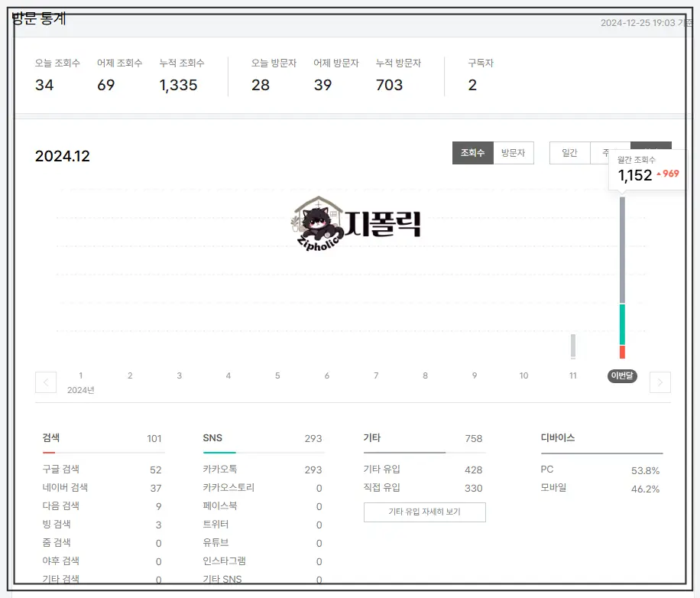
Task: Switch to the 방문자 chart view
Action: [514, 152]
